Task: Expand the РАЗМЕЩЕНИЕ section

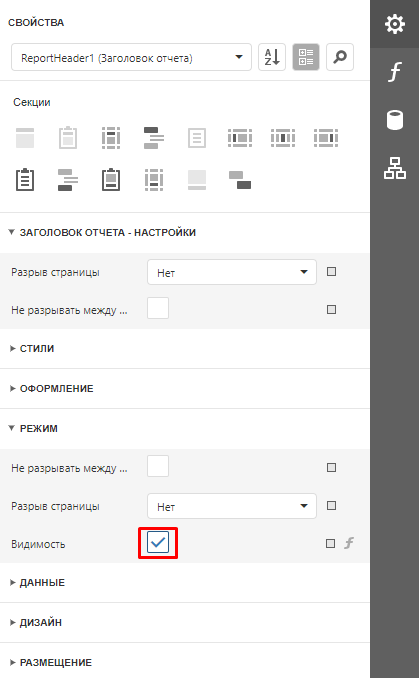Action: coord(51,662)
